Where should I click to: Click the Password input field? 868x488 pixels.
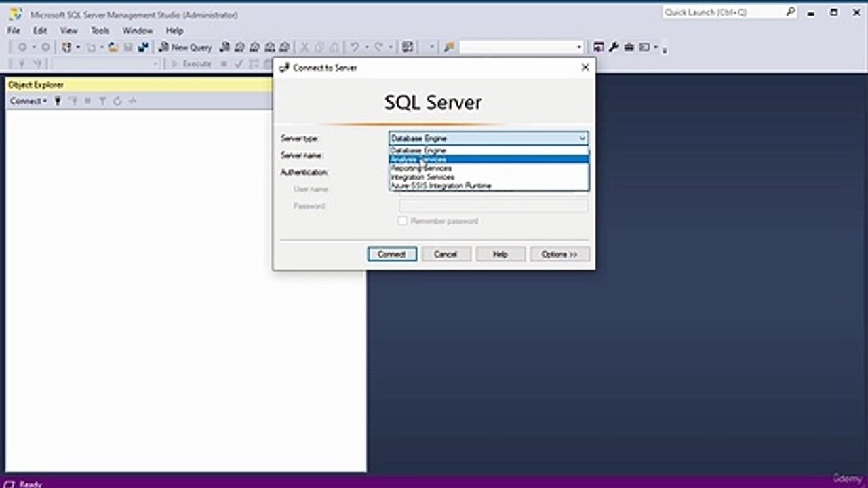494,206
